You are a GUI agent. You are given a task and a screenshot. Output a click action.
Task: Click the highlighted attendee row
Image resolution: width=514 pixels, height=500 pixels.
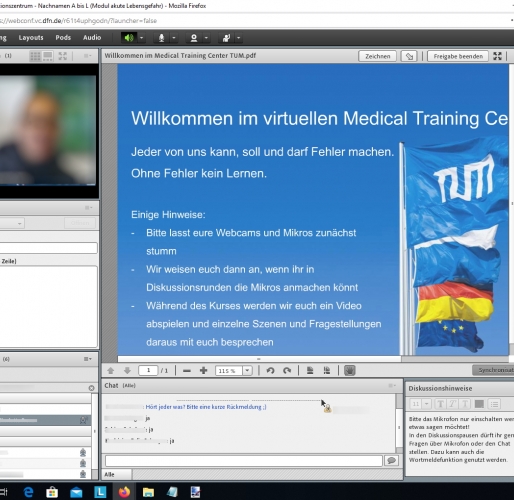click(x=45, y=420)
